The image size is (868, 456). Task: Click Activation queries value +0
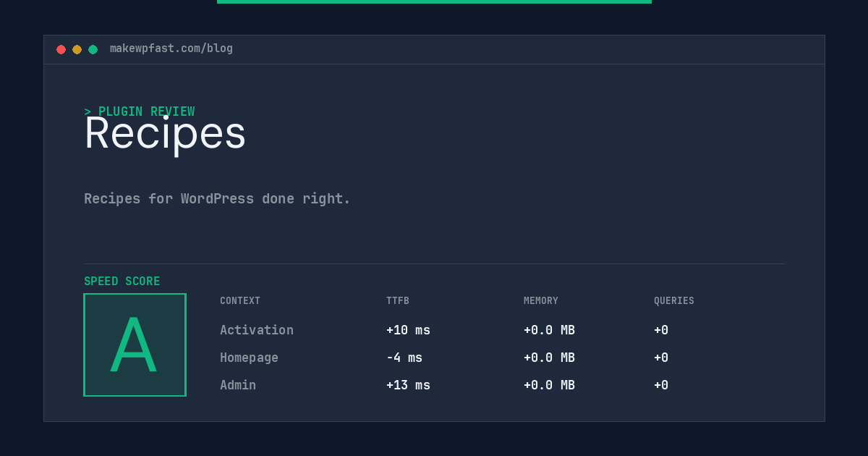[661, 330]
